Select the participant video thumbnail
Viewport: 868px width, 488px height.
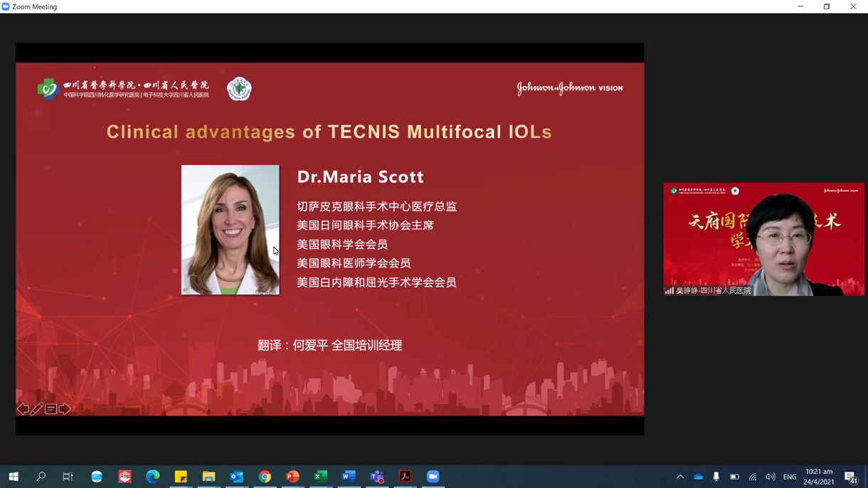pos(764,239)
